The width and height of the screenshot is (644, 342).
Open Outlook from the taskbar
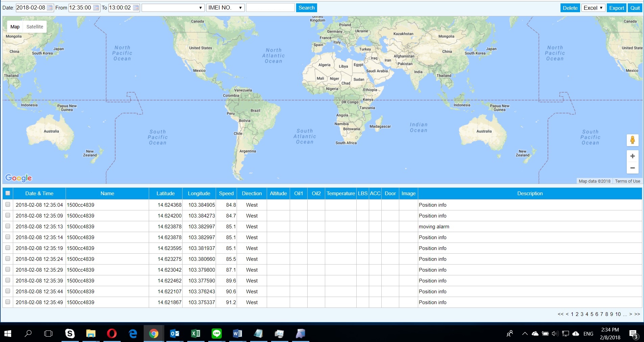[174, 334]
